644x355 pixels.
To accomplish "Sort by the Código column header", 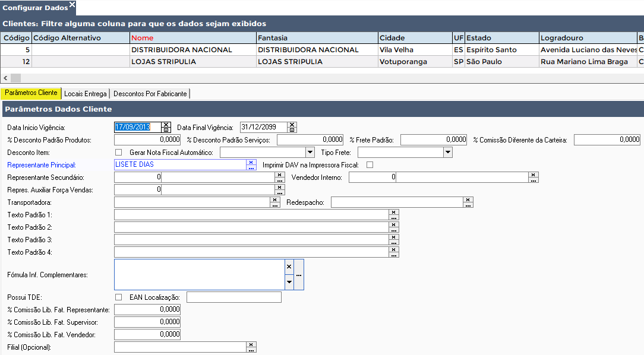I will (x=17, y=38).
